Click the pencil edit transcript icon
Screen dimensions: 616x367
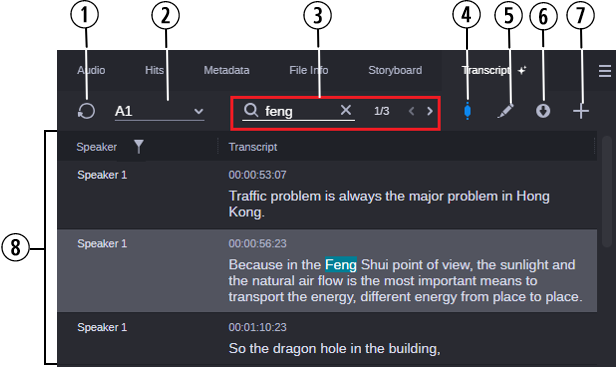(505, 111)
